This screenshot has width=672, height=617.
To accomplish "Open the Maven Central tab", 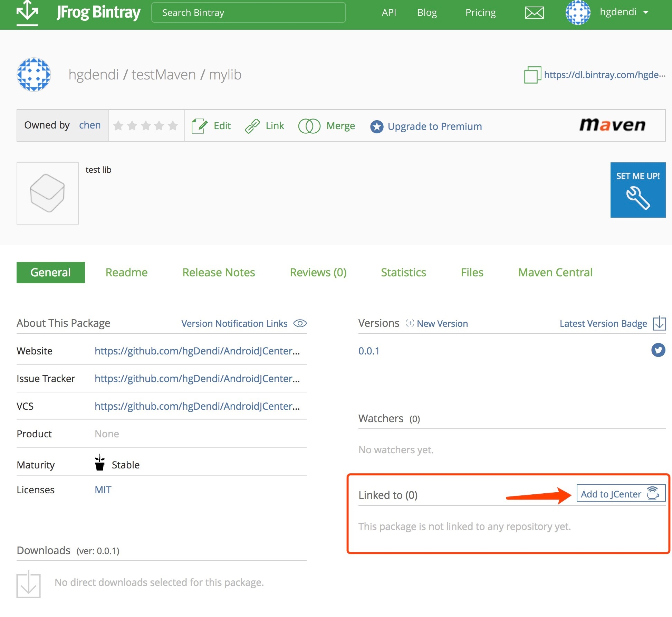I will point(555,273).
